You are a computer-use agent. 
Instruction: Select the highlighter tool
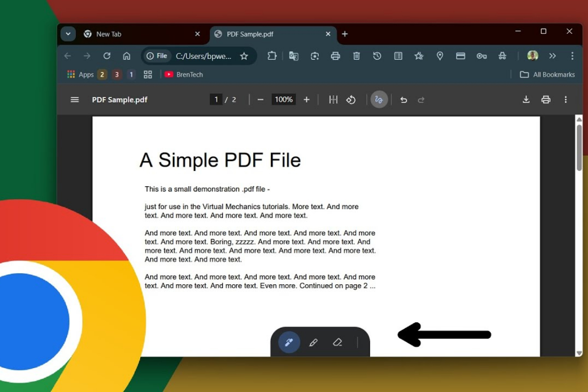click(313, 342)
